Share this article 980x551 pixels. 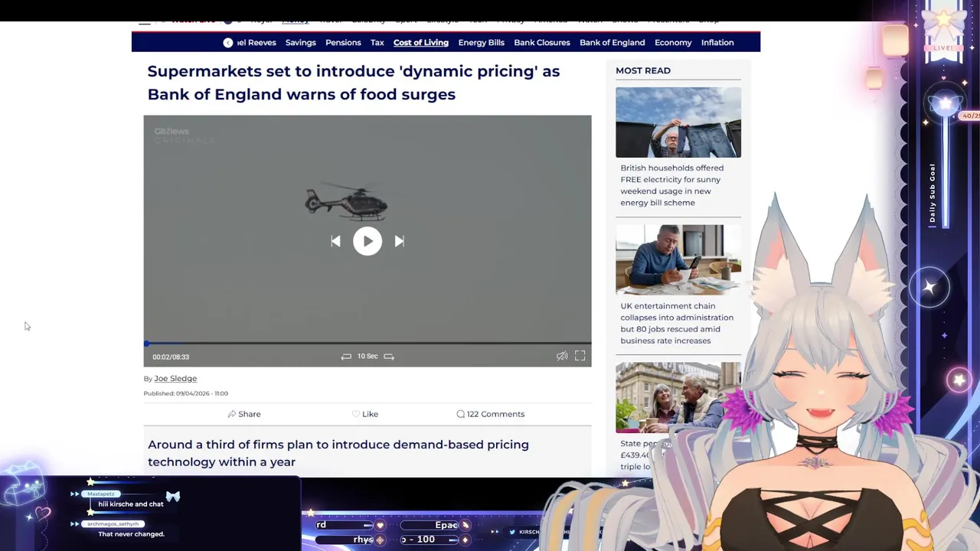pos(244,414)
